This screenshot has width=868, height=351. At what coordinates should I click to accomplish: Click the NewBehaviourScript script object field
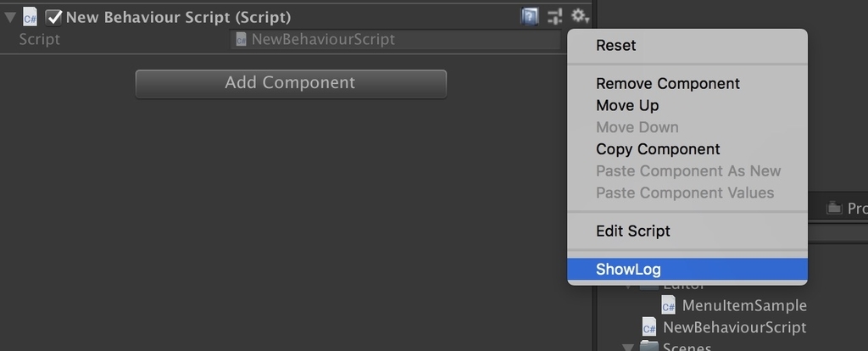click(395, 40)
